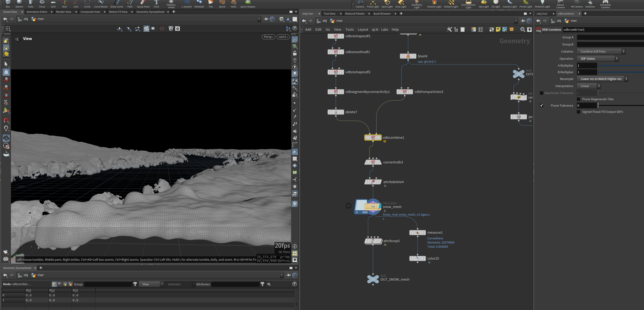Select the Torus shelf tool

[x=42, y=4]
